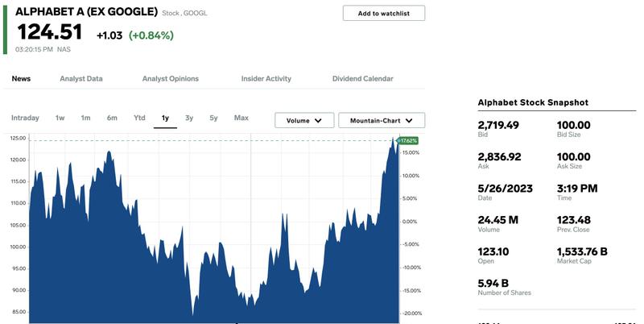Click the 124.51 current price
Image resolution: width=644 pixels, height=324 pixels.
point(50,32)
